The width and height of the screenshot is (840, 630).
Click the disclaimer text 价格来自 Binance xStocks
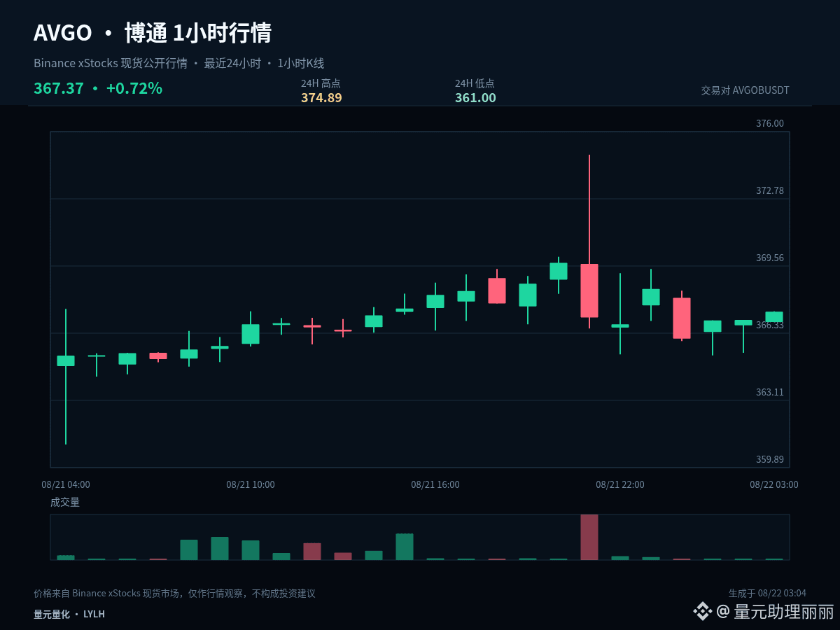[174, 594]
